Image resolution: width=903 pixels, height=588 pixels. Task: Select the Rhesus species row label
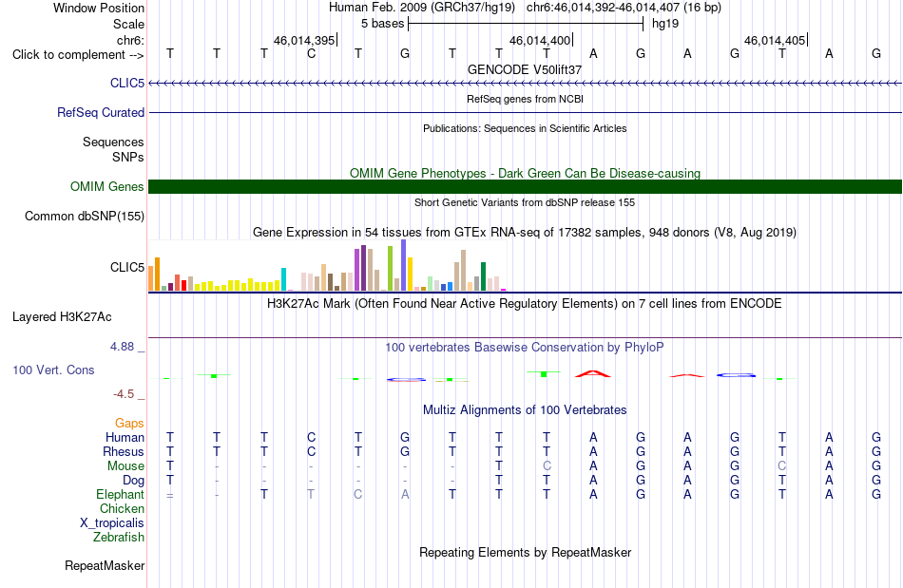[x=124, y=451]
